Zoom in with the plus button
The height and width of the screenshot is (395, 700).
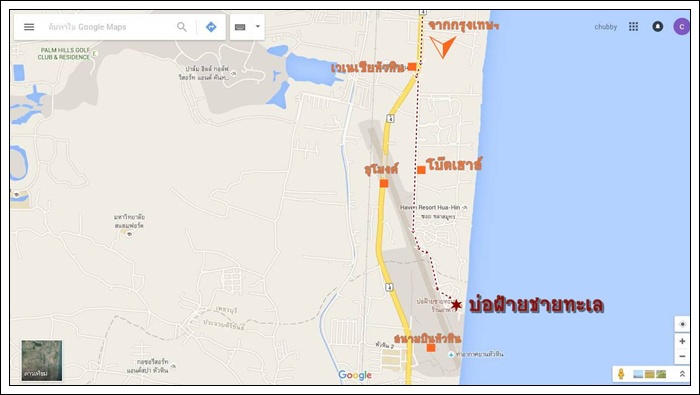pyautogui.click(x=682, y=341)
